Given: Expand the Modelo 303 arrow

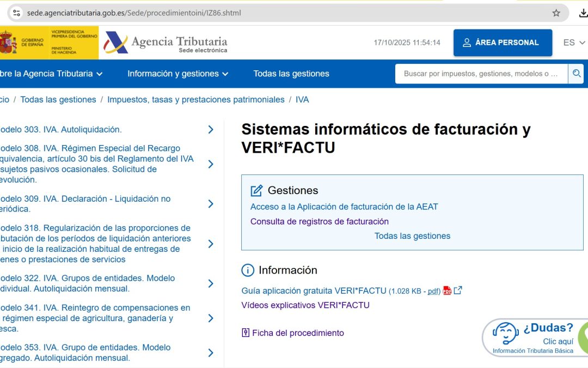Looking at the screenshot, I should coord(211,130).
